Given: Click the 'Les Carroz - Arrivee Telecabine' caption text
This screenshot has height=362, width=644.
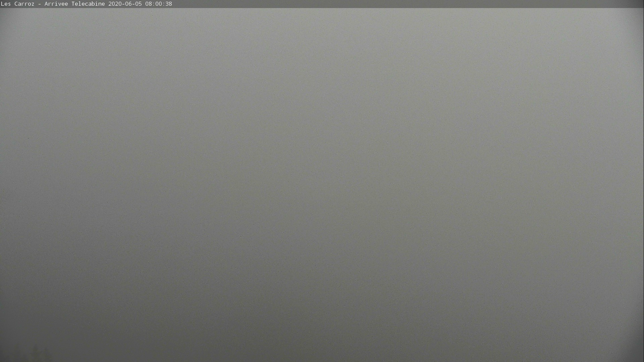Looking at the screenshot, I should pos(53,4).
